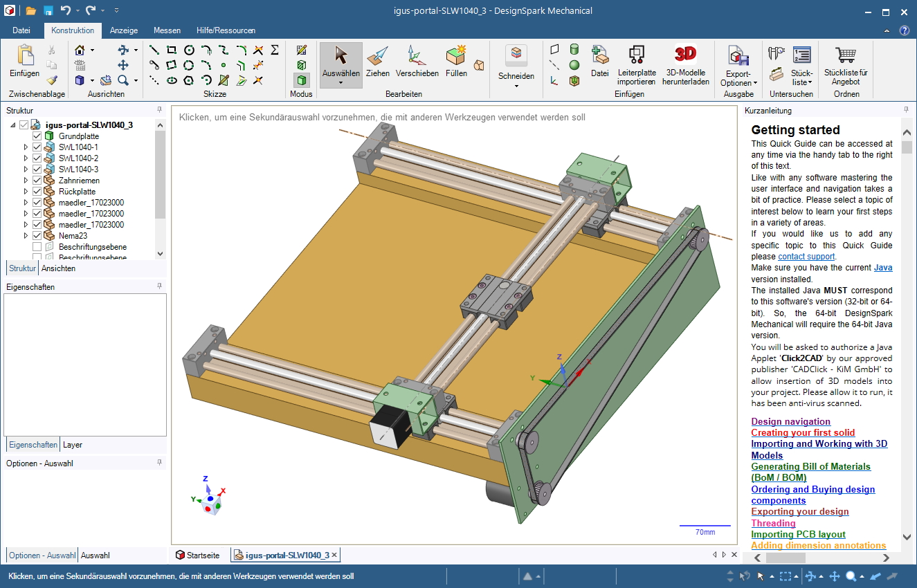This screenshot has height=588, width=917.
Task: Expand the SWL1040-1 tree node
Action: [26, 147]
